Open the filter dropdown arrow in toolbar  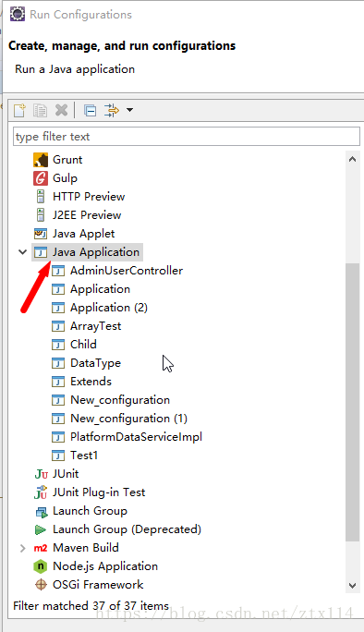tap(129, 110)
